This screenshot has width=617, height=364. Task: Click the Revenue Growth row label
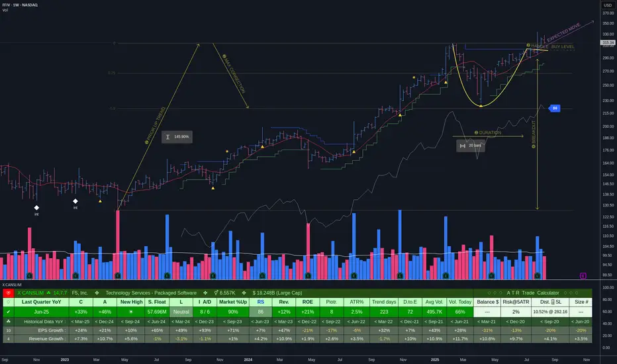pos(46,339)
